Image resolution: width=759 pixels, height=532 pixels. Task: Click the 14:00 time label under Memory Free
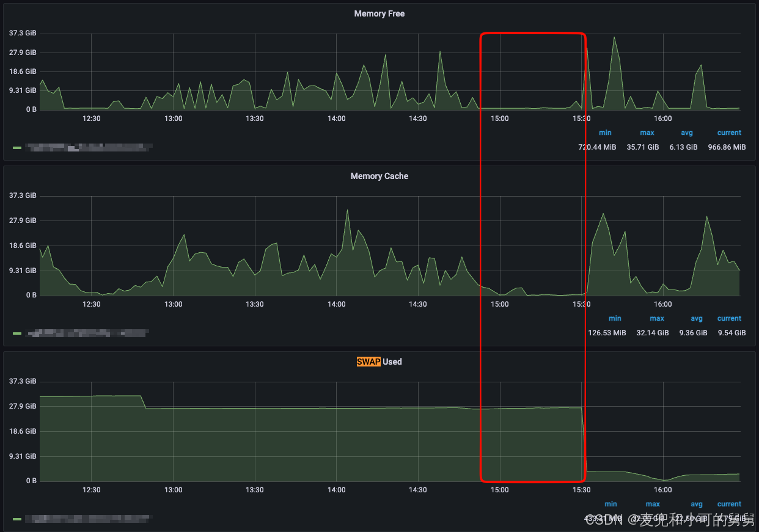coord(336,118)
